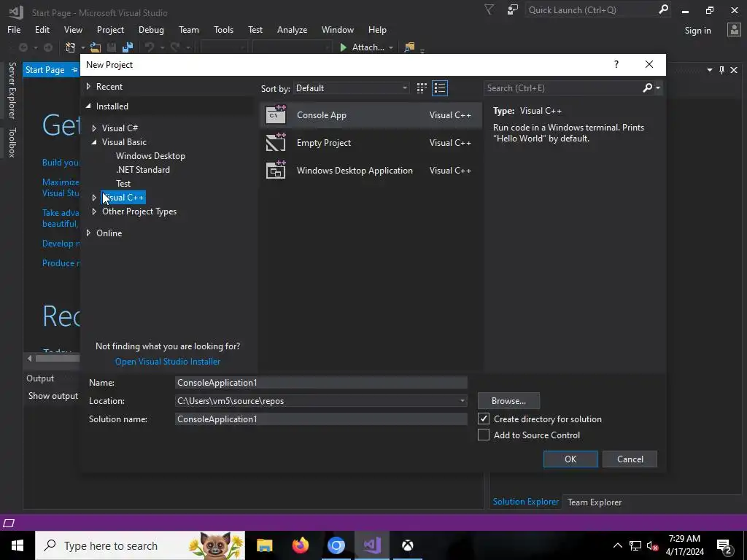Switch to the Team Explorer tab
Viewport: 747px width, 560px height.
594,502
